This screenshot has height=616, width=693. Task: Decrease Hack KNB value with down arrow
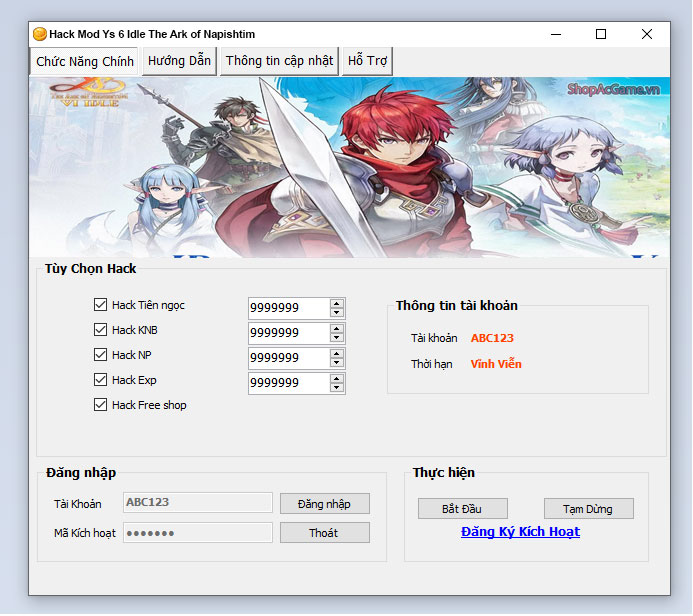coord(337,338)
